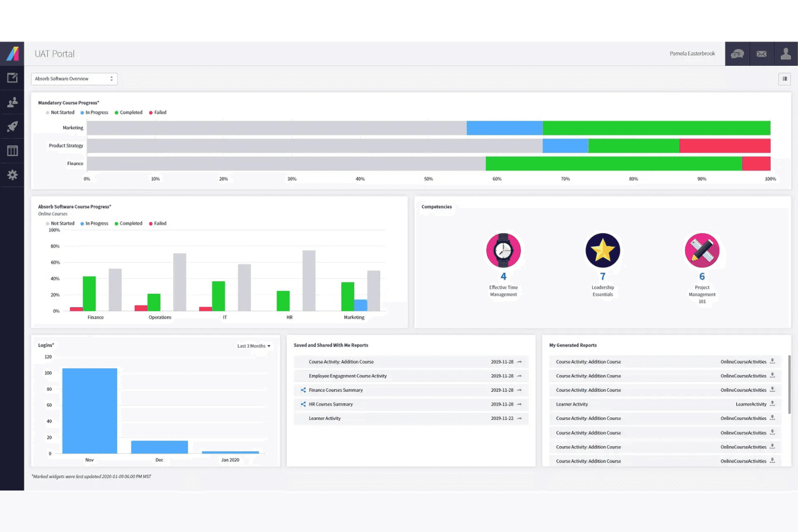Click Finance row red Failed bar segment

[756, 164]
